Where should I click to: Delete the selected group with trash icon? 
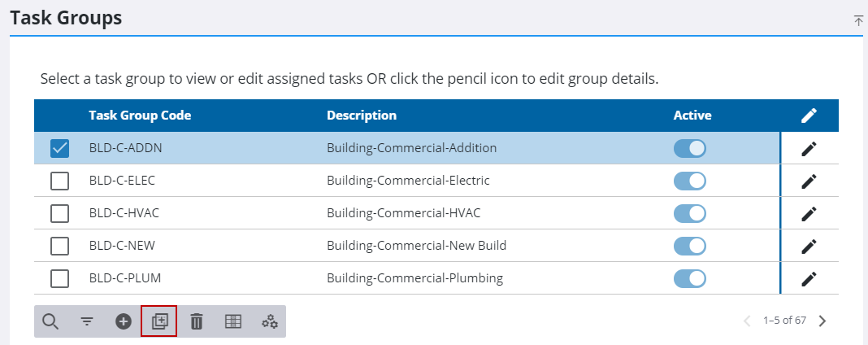click(x=196, y=321)
